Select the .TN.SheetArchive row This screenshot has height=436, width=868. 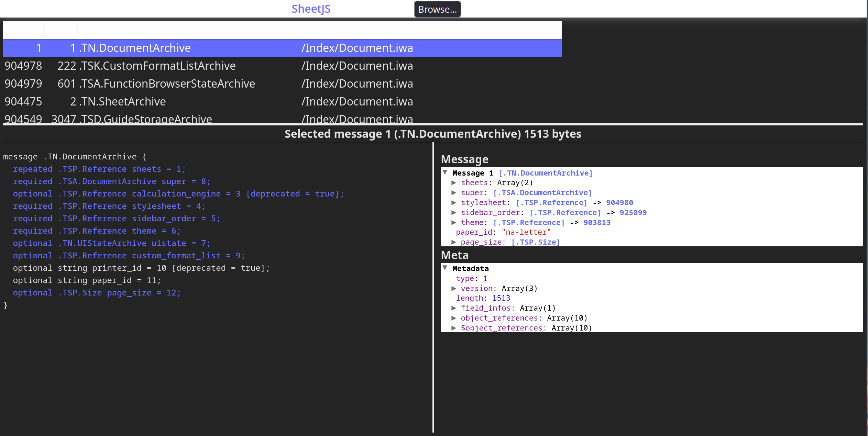123,101
